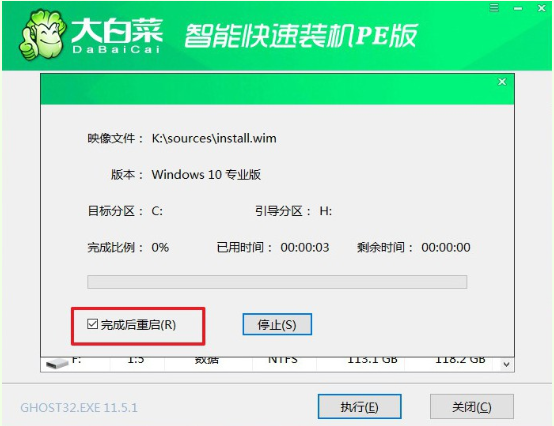Click the DaBaiCai cabbage mascot logo
554x426 pixels.
pos(42,35)
